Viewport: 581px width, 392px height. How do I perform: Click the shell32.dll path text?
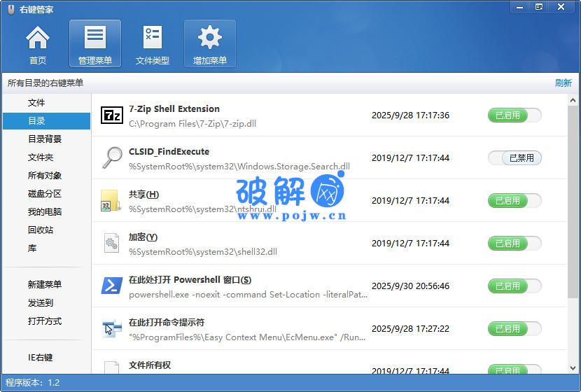pyautogui.click(x=203, y=252)
